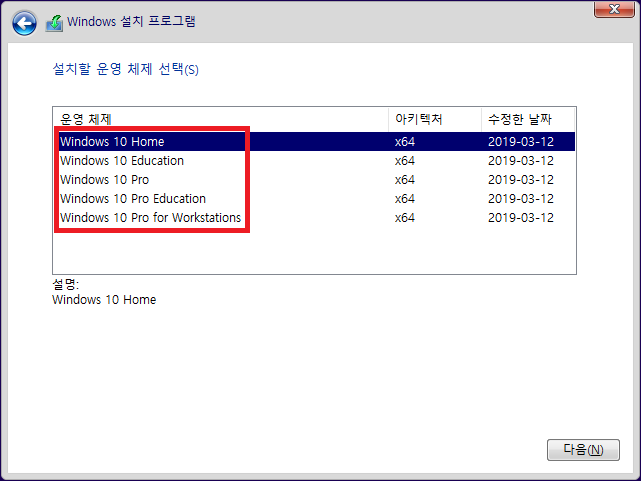Click x64 in Windows 10 Pro Education row

click(405, 199)
